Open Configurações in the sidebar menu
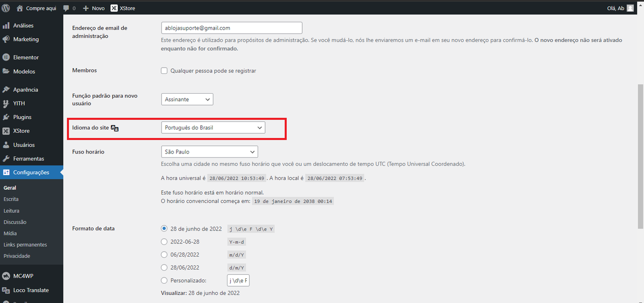 pyautogui.click(x=31, y=172)
